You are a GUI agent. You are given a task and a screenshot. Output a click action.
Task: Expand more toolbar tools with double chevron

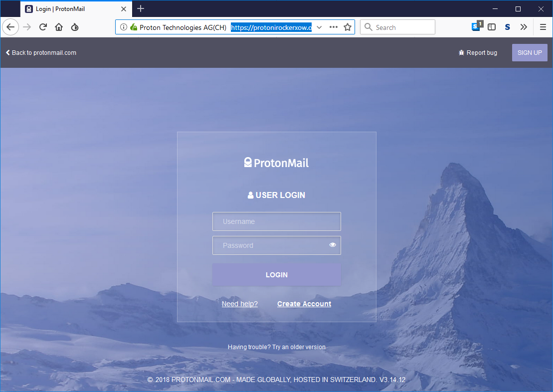[524, 27]
